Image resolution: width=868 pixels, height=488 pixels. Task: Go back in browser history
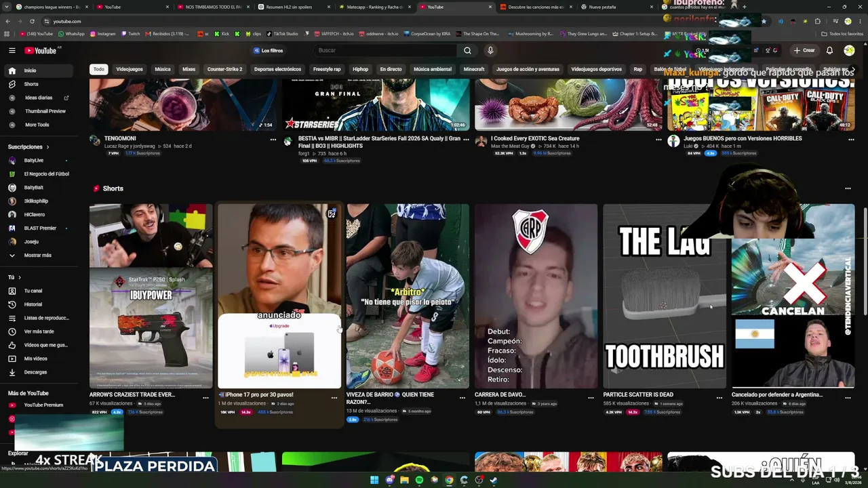pyautogui.click(x=7, y=21)
